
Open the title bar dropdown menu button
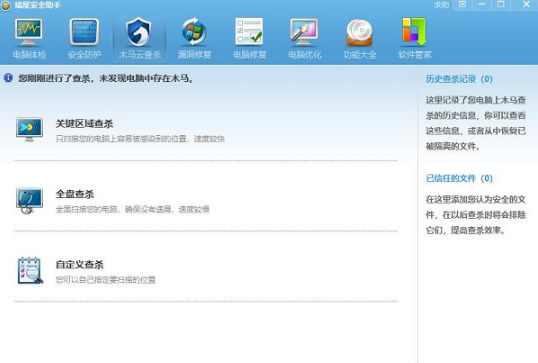tap(463, 4)
